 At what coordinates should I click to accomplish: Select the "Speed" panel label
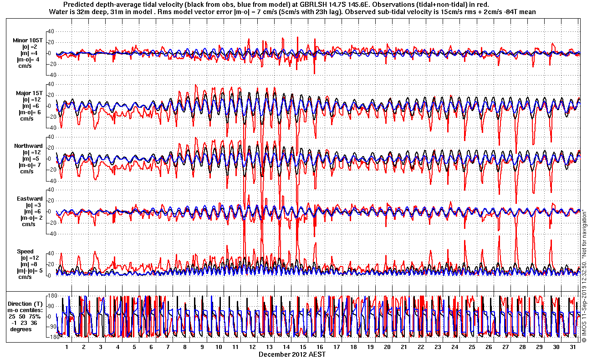tap(25, 252)
